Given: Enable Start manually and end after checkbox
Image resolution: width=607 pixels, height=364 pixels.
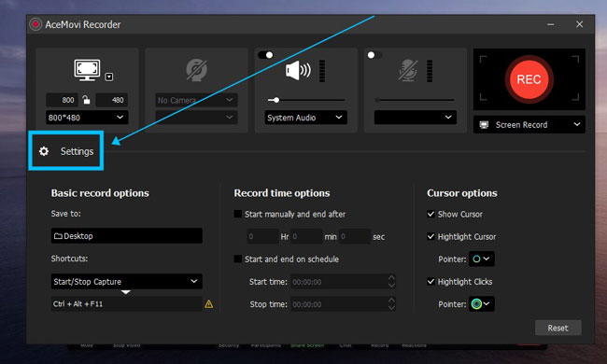Looking at the screenshot, I should coord(238,214).
